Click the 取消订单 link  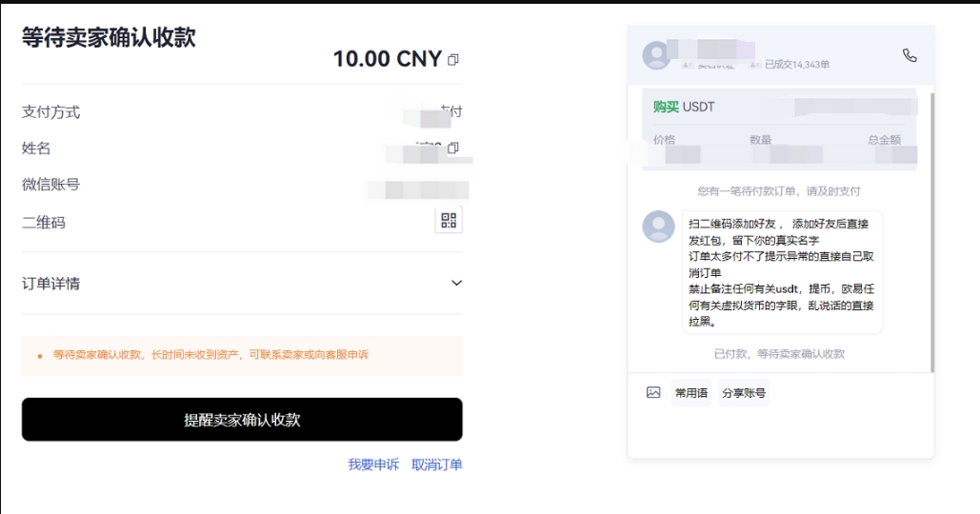436,465
